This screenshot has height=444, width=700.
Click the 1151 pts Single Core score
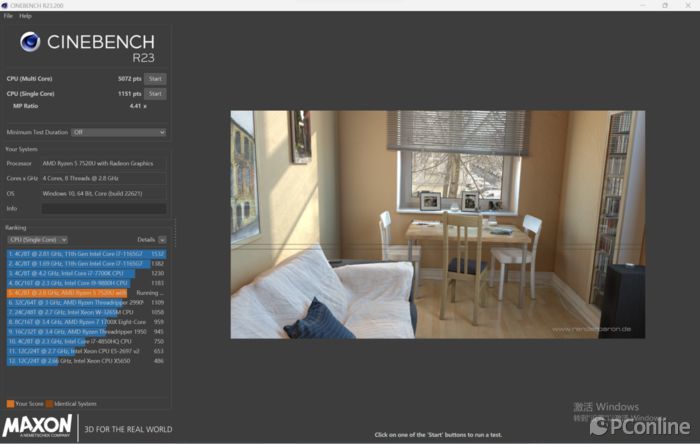129,94
